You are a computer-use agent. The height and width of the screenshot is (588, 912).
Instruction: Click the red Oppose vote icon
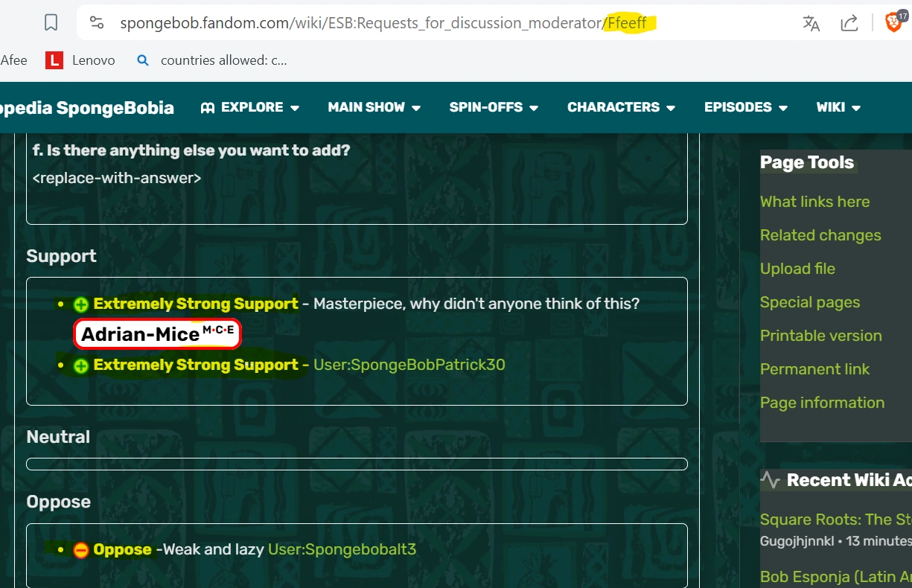tap(79, 549)
